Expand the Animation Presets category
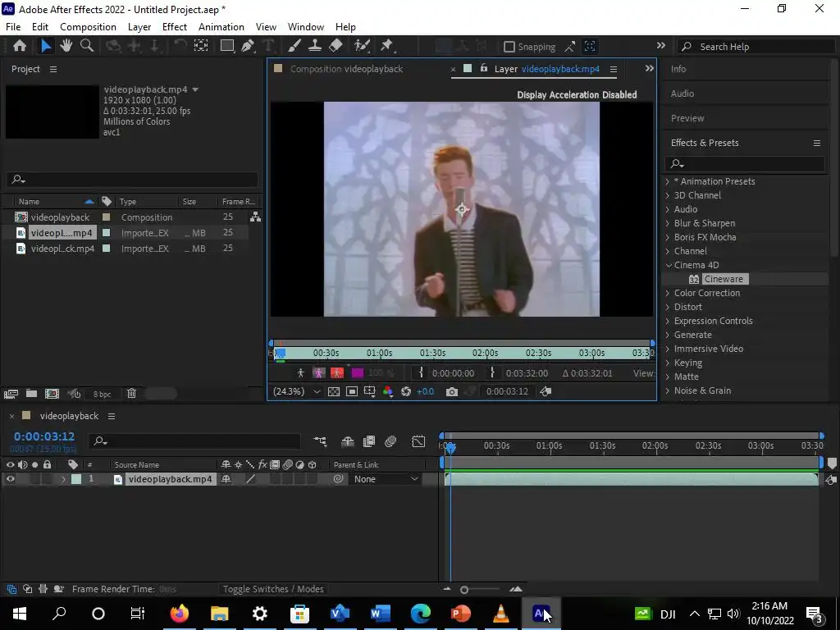The height and width of the screenshot is (630, 840). click(668, 181)
